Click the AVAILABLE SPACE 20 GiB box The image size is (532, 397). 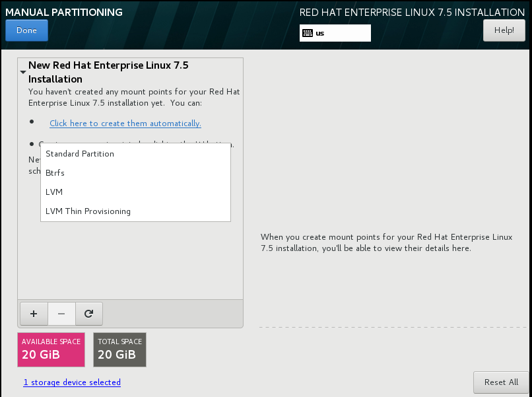click(x=51, y=349)
